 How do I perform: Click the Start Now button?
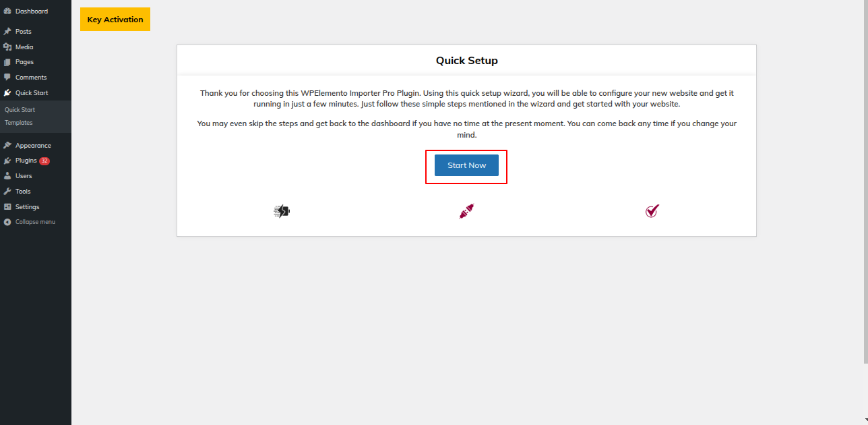pos(466,165)
